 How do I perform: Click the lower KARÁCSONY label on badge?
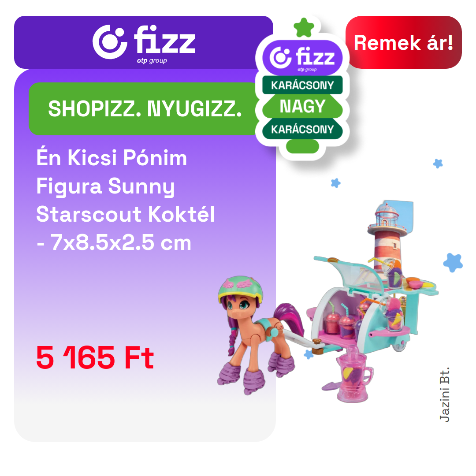coord(302,129)
